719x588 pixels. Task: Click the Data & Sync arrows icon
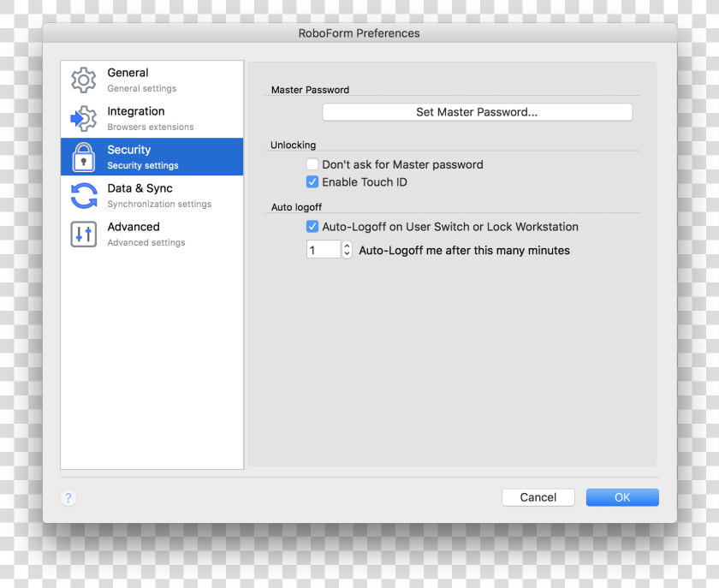[x=84, y=196]
